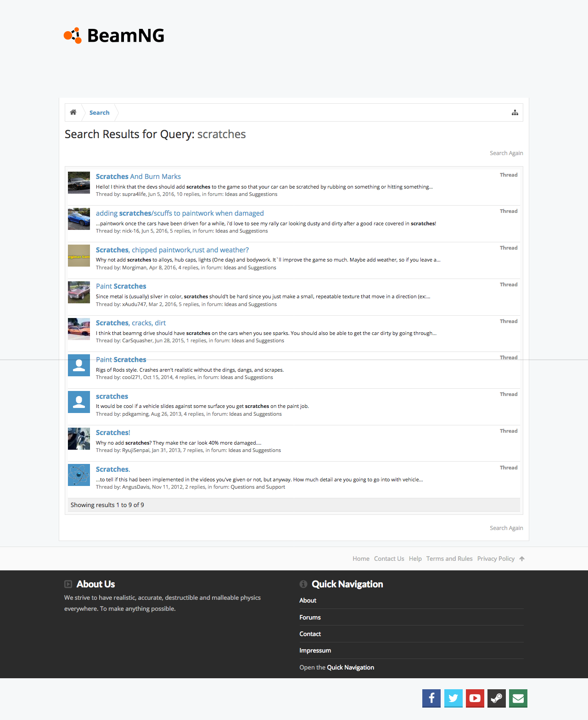This screenshot has width=588, height=720.
Task: Open Help footer link
Action: click(415, 558)
